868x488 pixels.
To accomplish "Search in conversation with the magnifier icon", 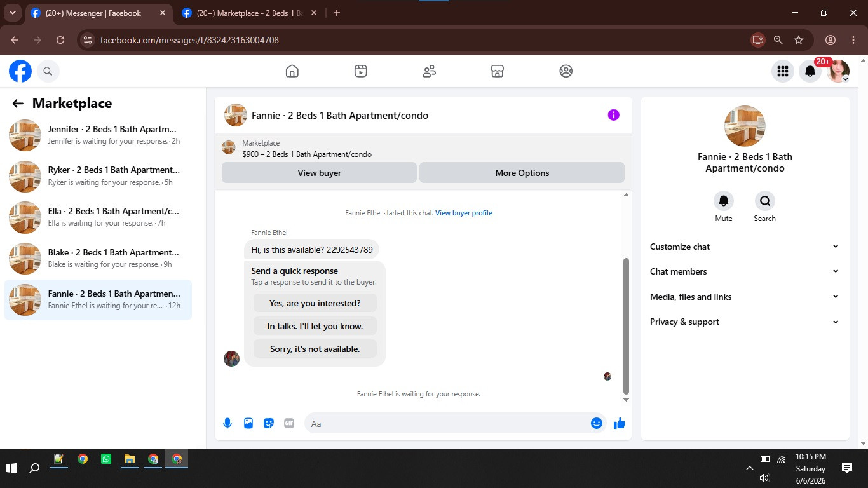I will tap(765, 201).
